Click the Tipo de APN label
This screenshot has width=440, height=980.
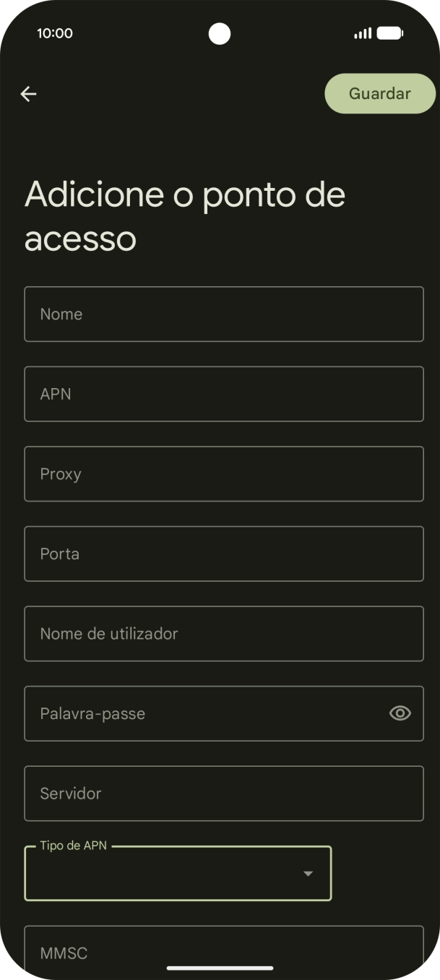[x=72, y=845]
